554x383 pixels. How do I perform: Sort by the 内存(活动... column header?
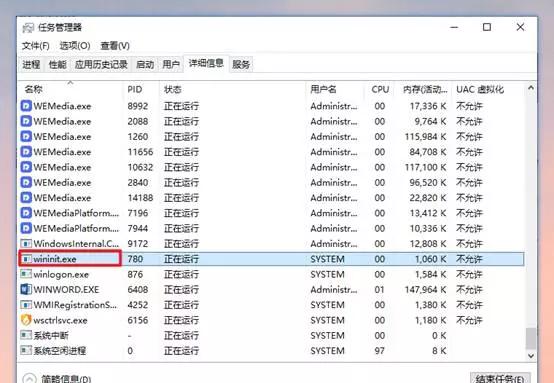(x=424, y=89)
